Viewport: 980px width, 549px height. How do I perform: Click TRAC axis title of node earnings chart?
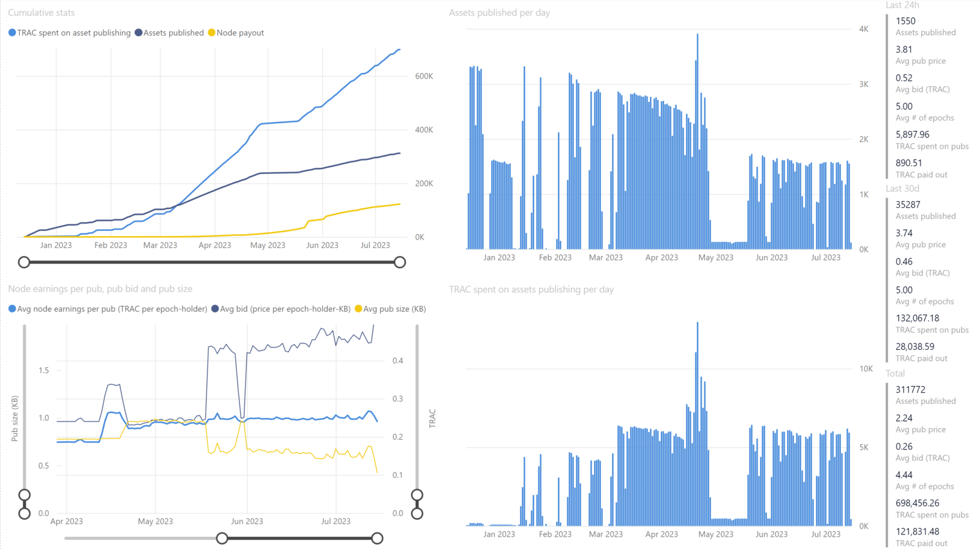click(x=432, y=418)
